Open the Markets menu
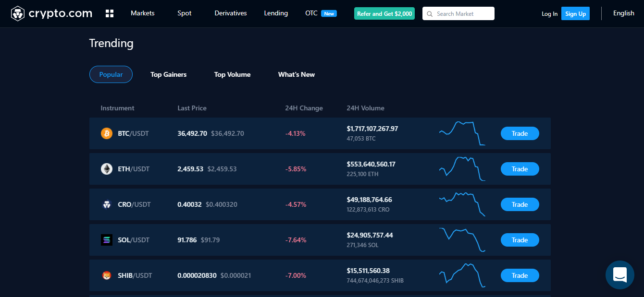644x297 pixels. coord(143,13)
